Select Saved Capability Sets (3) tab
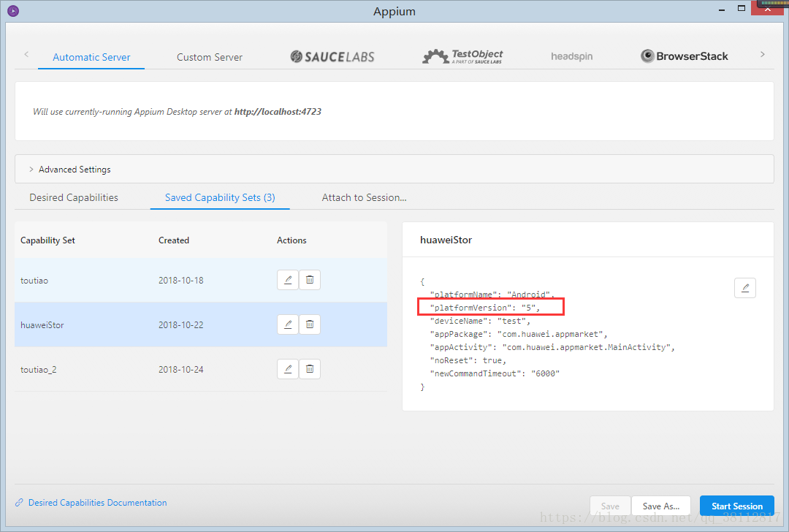This screenshot has width=789, height=532. (x=220, y=197)
